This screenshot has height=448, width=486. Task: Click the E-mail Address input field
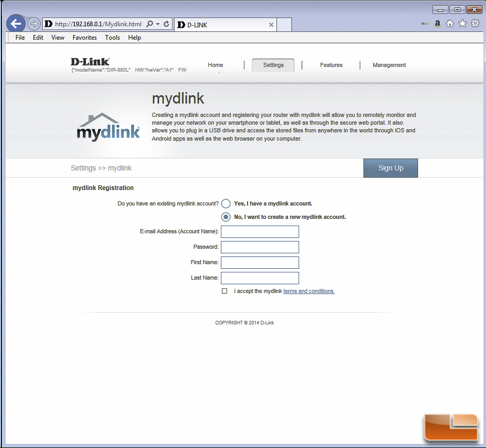(260, 232)
